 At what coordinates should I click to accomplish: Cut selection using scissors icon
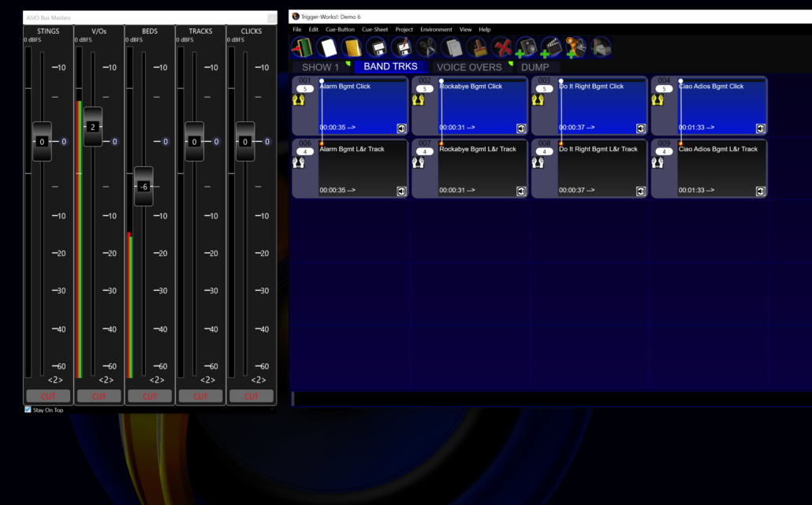[426, 47]
